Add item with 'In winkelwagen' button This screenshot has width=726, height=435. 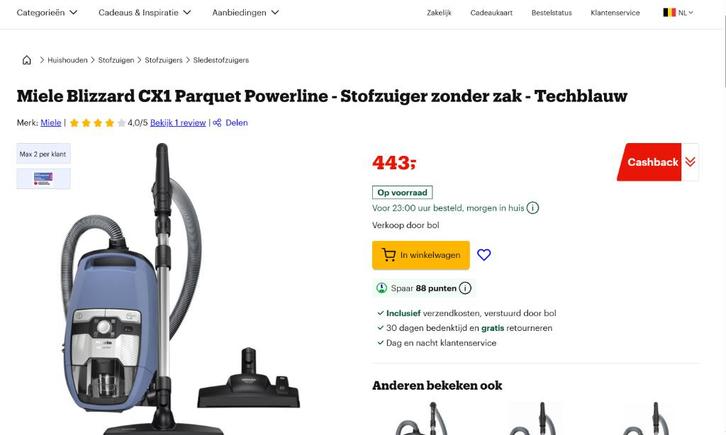(421, 255)
